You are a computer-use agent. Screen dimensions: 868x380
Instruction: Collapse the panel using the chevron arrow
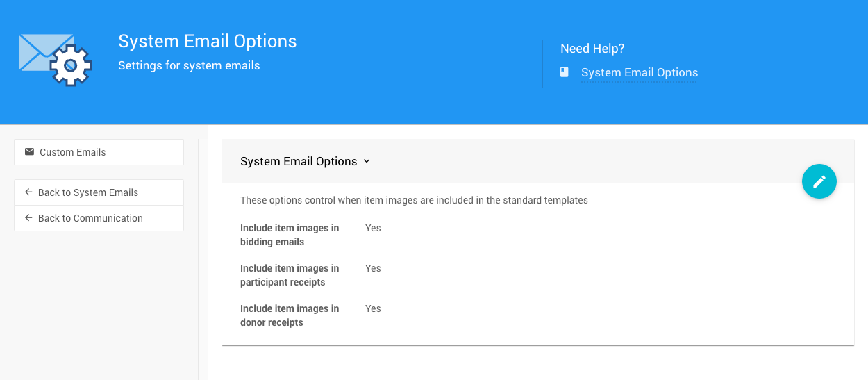pyautogui.click(x=367, y=161)
